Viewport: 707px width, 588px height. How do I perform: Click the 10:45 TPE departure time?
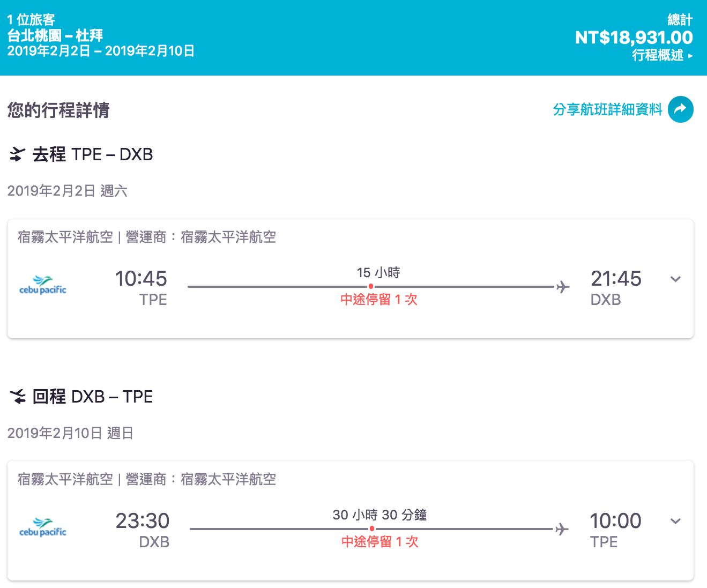(141, 279)
